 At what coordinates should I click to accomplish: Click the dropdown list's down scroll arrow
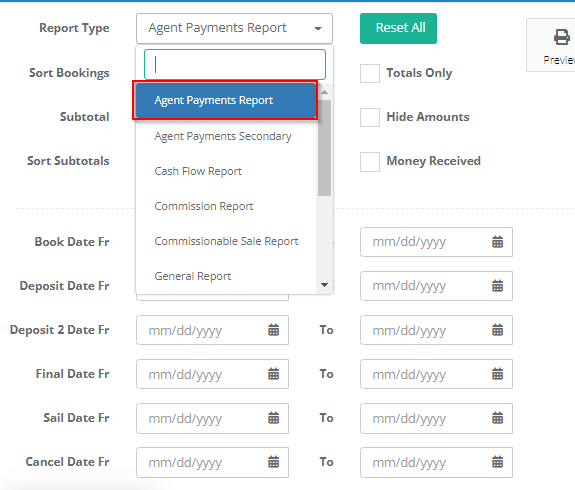coord(324,285)
